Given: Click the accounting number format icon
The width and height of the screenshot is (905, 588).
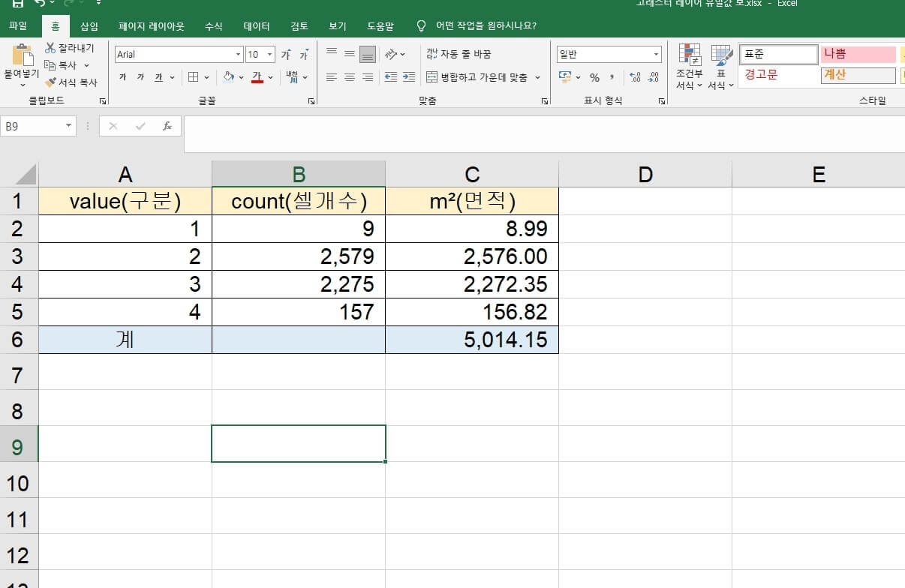Looking at the screenshot, I should 564,77.
